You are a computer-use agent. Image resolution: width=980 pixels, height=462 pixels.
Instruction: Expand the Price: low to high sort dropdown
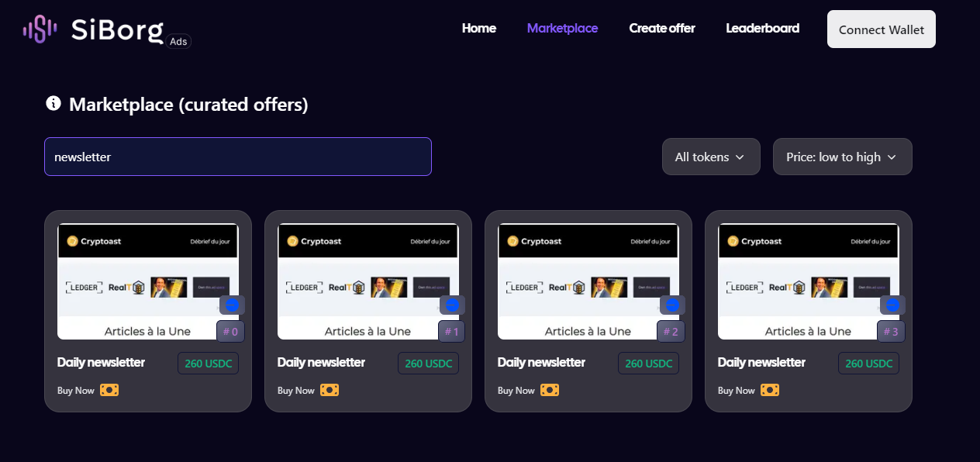point(842,157)
